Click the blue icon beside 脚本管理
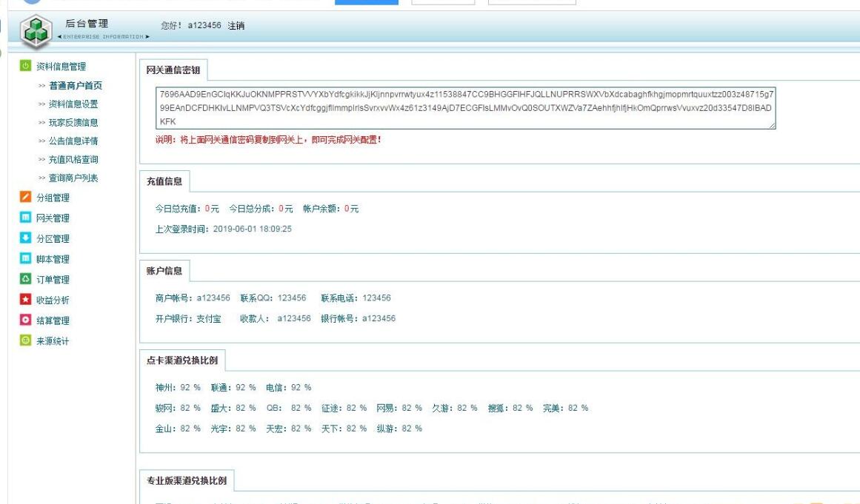Image resolution: width=860 pixels, height=504 pixels. click(24, 259)
